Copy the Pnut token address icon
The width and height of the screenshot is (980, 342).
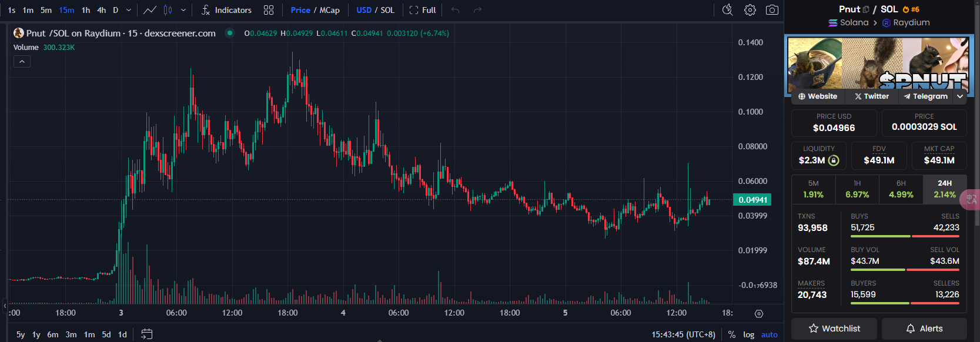coord(866,9)
